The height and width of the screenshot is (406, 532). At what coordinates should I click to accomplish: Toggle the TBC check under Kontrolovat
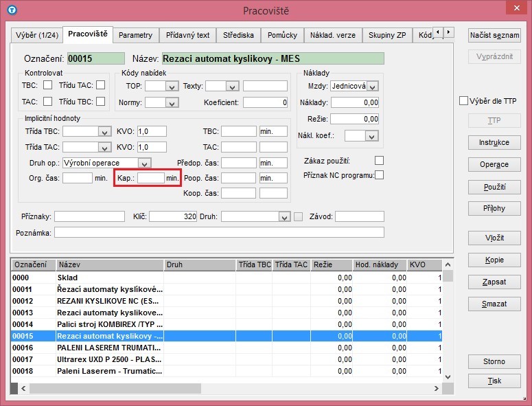[48, 85]
